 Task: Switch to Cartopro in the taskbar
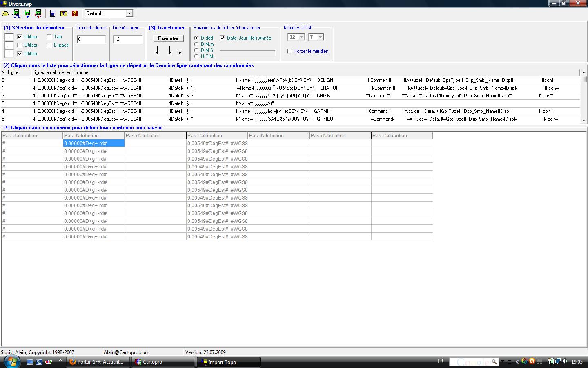[x=164, y=362]
